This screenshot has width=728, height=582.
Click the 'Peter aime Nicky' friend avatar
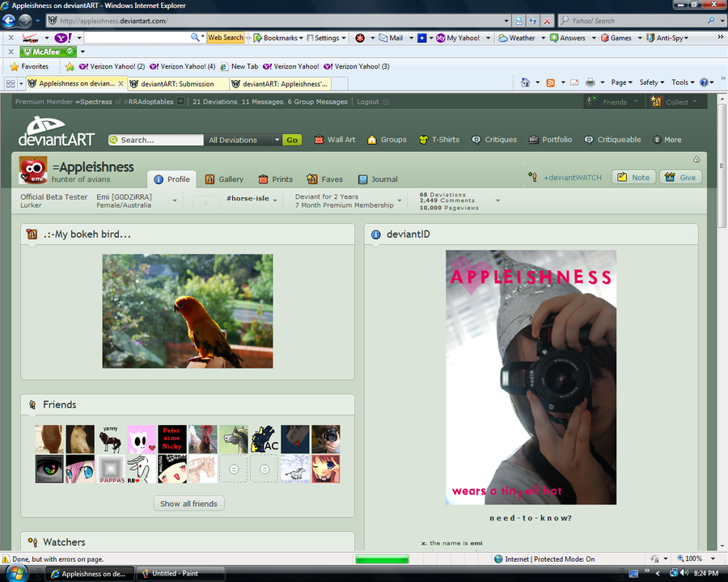172,439
